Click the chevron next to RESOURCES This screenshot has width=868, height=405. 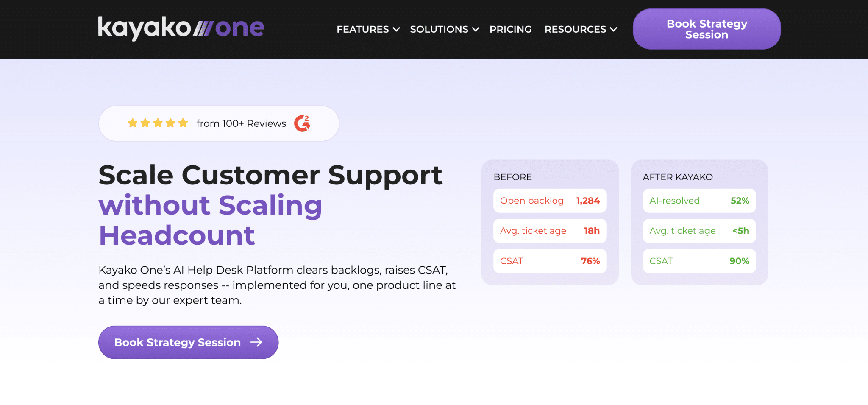(x=613, y=30)
